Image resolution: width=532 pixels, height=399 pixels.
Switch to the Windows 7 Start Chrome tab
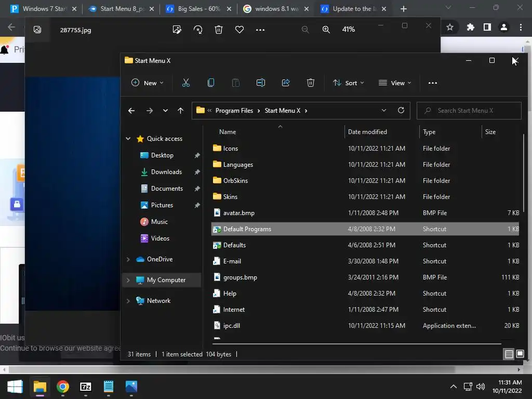[43, 9]
